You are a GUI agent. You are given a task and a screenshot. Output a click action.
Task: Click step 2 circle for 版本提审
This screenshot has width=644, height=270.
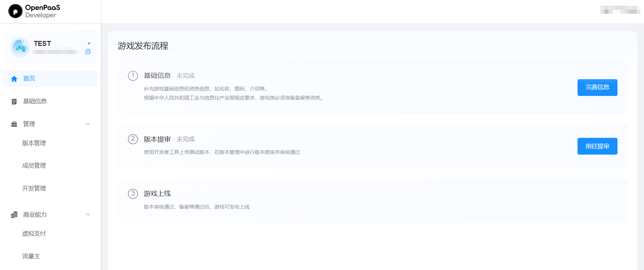[133, 139]
